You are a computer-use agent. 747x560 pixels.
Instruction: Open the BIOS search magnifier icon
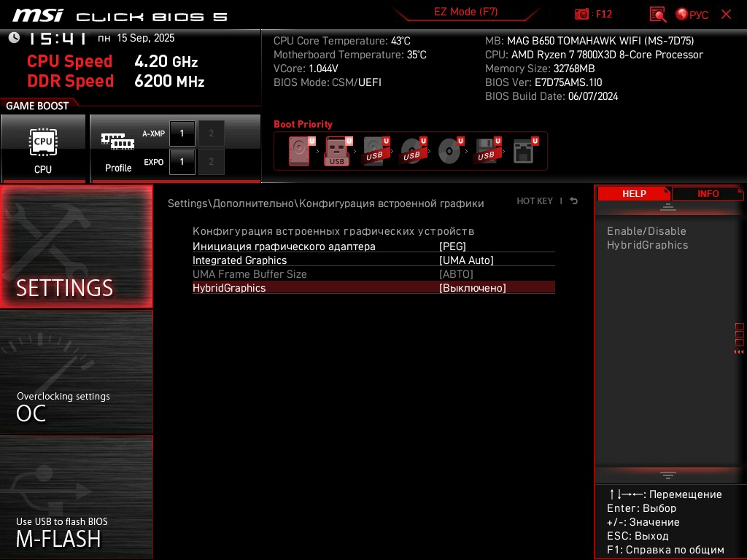(x=657, y=15)
